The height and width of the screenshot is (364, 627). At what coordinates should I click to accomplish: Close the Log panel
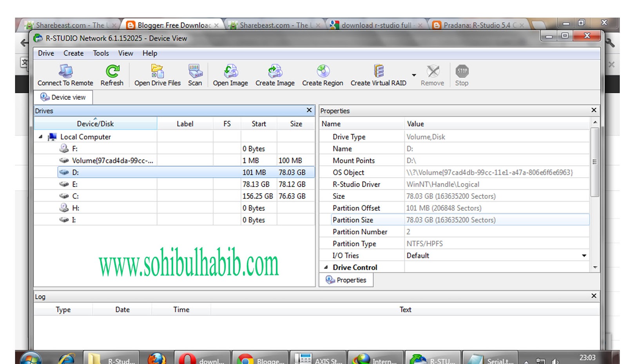(x=594, y=296)
